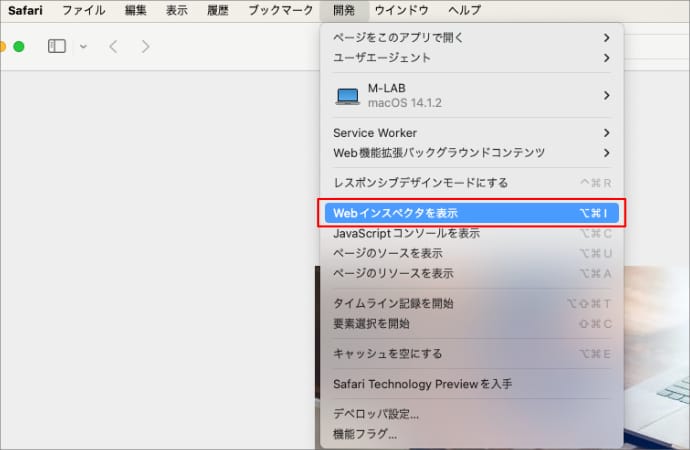Open デベロッパ設定...
The height and width of the screenshot is (450, 690).
(376, 414)
